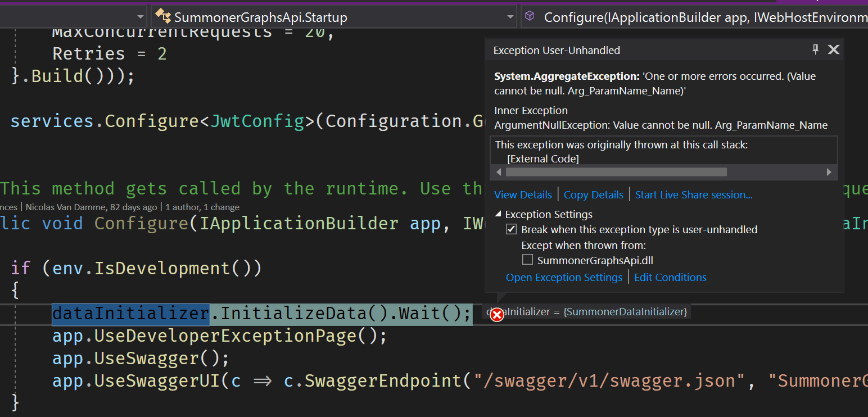The image size is (868, 417).
Task: Click the red exception indicator beside dataInitializer line
Action: (497, 315)
